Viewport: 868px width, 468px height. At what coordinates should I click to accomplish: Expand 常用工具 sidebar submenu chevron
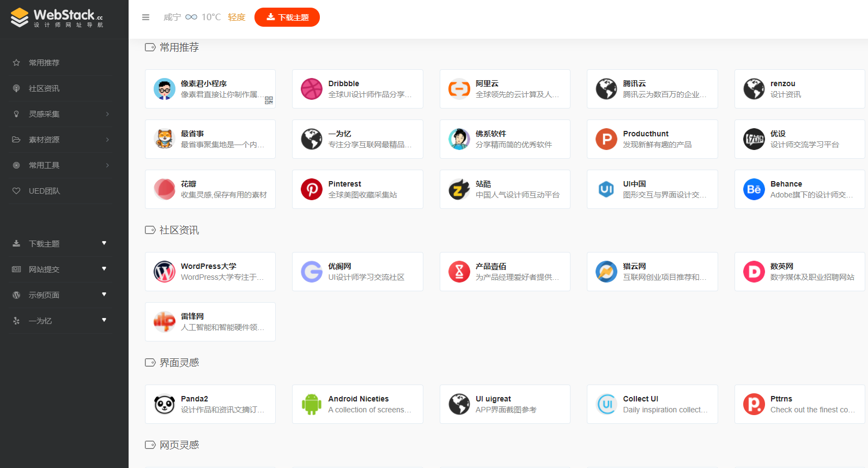(107, 165)
